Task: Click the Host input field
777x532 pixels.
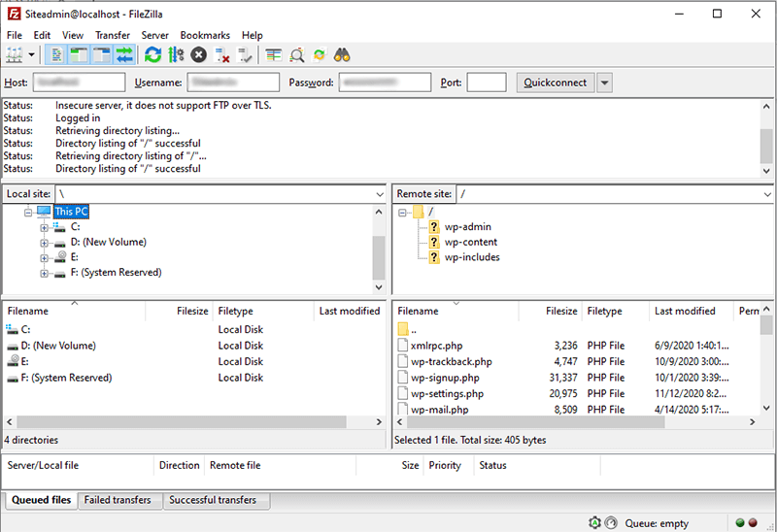Action: click(x=80, y=83)
